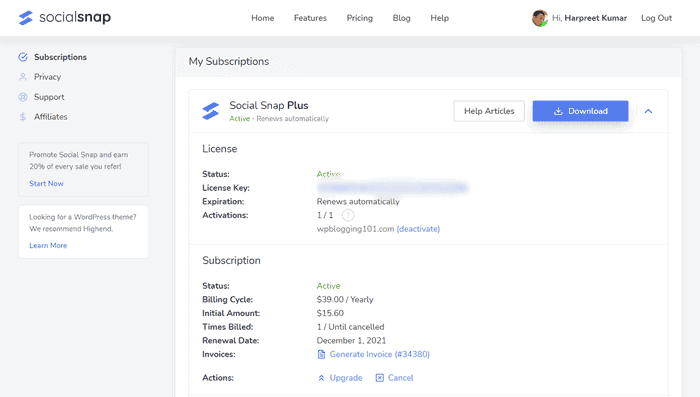The width and height of the screenshot is (700, 397).
Task: Click the Social Snap logo
Action: pos(65,18)
